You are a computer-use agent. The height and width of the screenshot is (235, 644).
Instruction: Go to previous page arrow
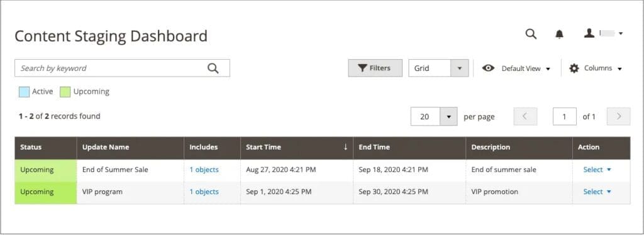tap(525, 116)
